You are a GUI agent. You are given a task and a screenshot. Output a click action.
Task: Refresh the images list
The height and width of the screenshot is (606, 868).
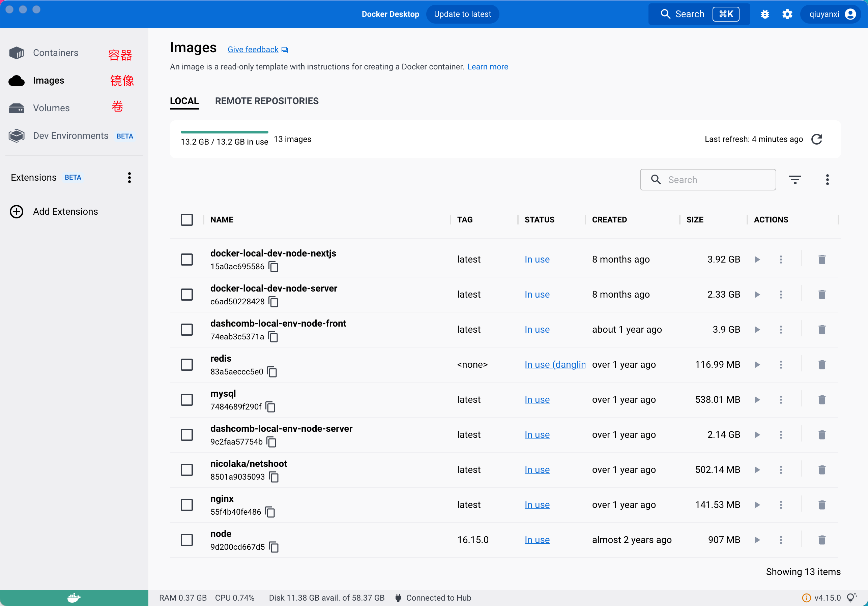[x=817, y=139]
